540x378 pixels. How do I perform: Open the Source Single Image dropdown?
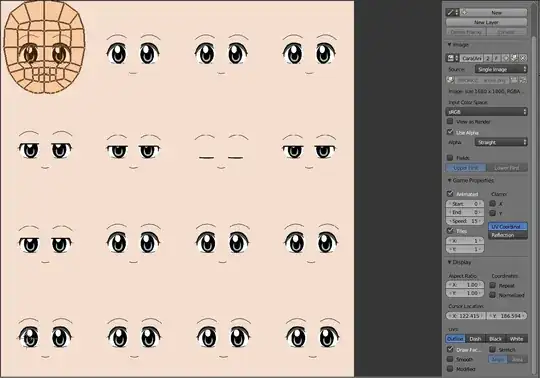click(x=501, y=69)
